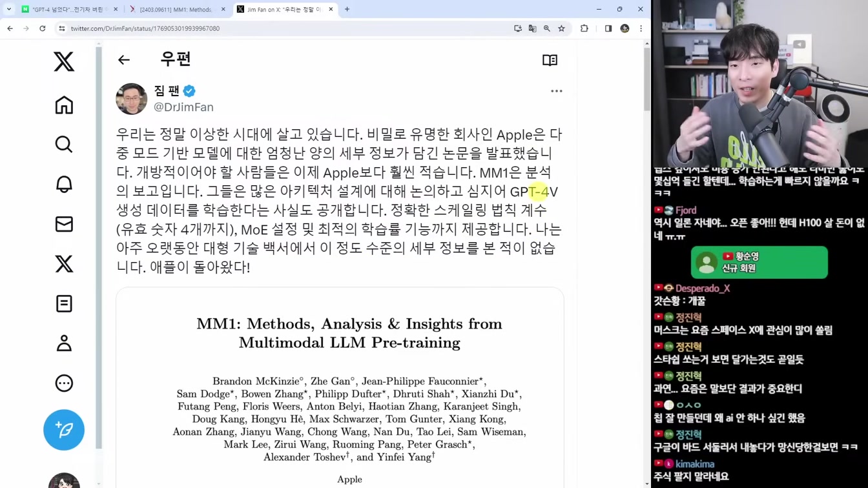Click the browser back arrow button
This screenshot has height=488, width=868.
tap(10, 28)
